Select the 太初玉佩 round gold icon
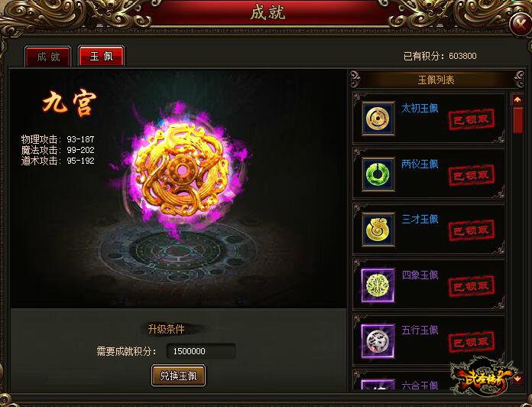The width and height of the screenshot is (532, 407). (378, 119)
